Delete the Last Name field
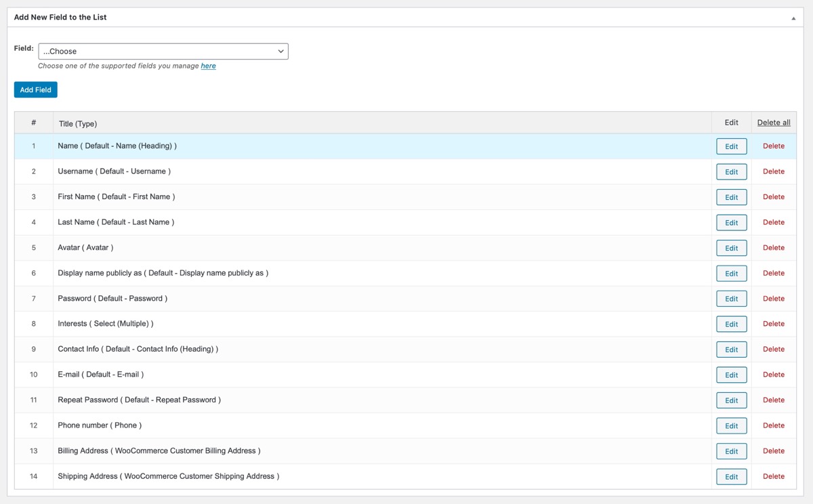The height and width of the screenshot is (504, 813). click(x=774, y=222)
